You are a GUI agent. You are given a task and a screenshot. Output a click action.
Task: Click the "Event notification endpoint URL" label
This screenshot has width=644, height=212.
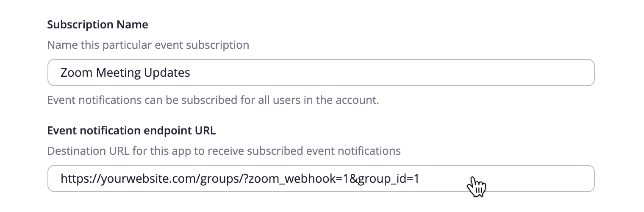click(131, 131)
